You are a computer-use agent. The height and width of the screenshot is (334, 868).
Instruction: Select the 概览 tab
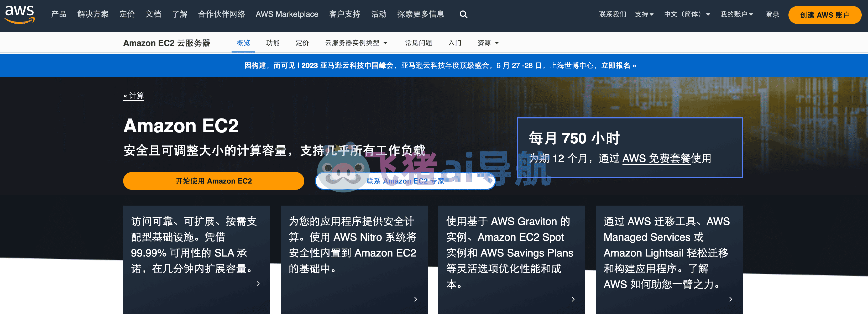243,43
